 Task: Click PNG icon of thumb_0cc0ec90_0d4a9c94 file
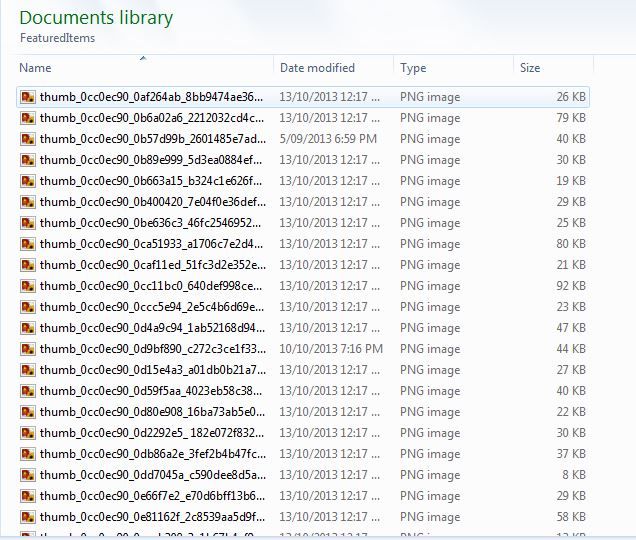click(28, 328)
